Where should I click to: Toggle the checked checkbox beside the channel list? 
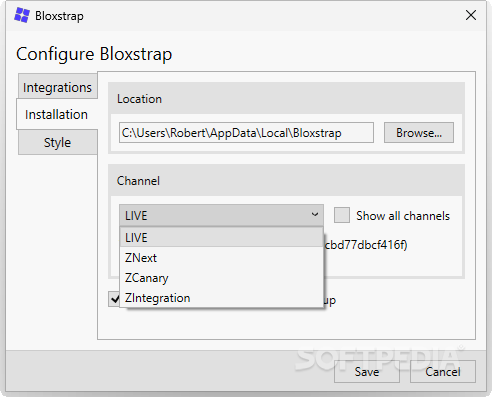pyautogui.click(x=114, y=299)
